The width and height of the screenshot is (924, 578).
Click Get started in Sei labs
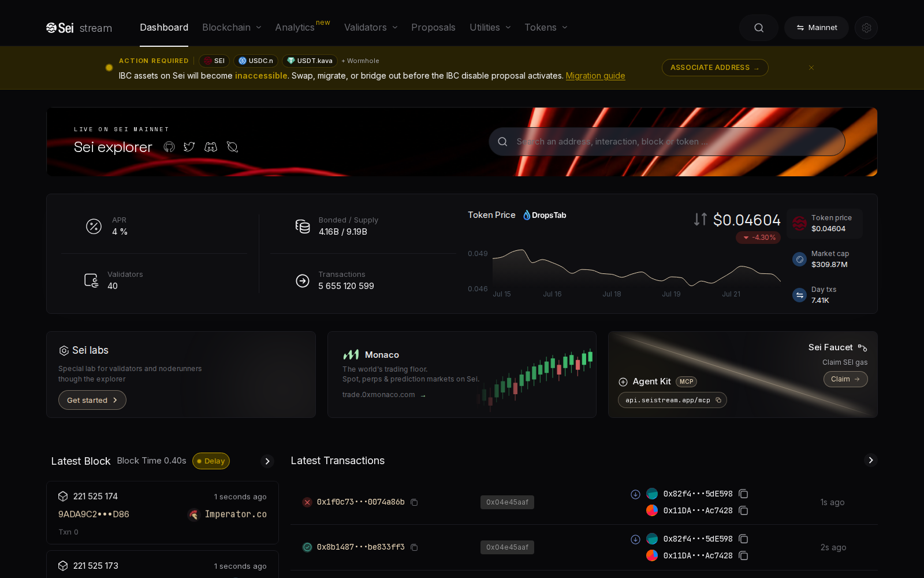click(x=92, y=400)
